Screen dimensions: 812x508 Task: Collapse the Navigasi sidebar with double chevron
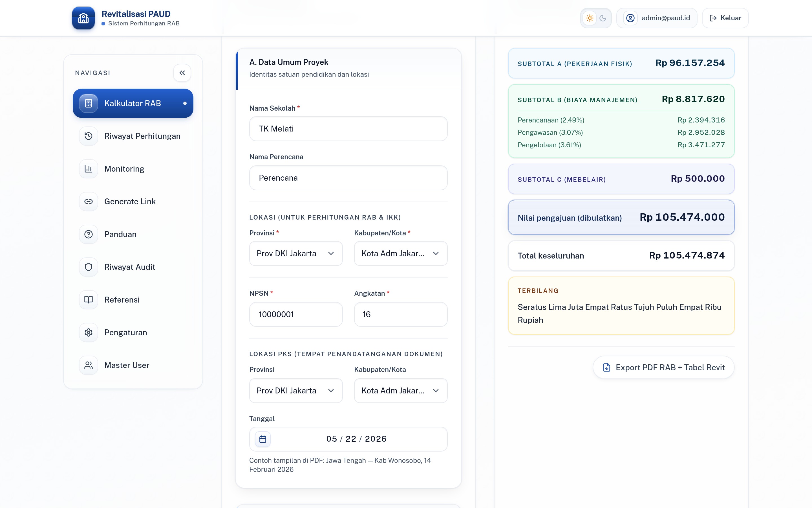(x=182, y=73)
